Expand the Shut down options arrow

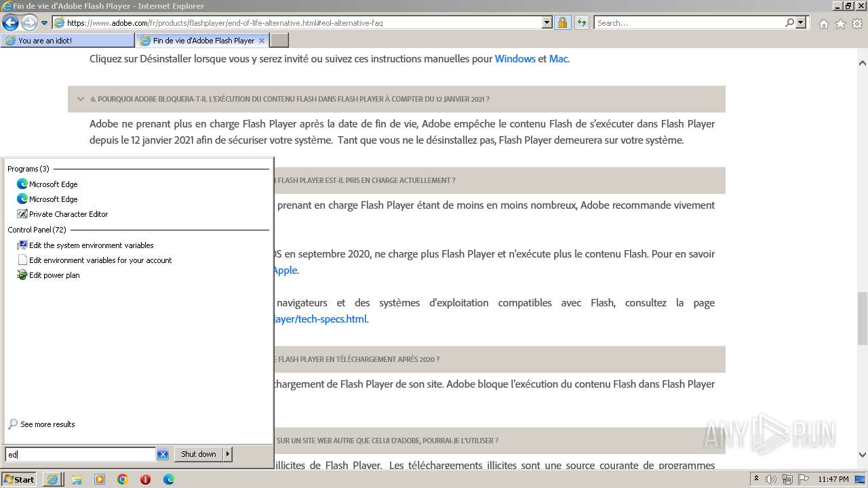pos(228,454)
